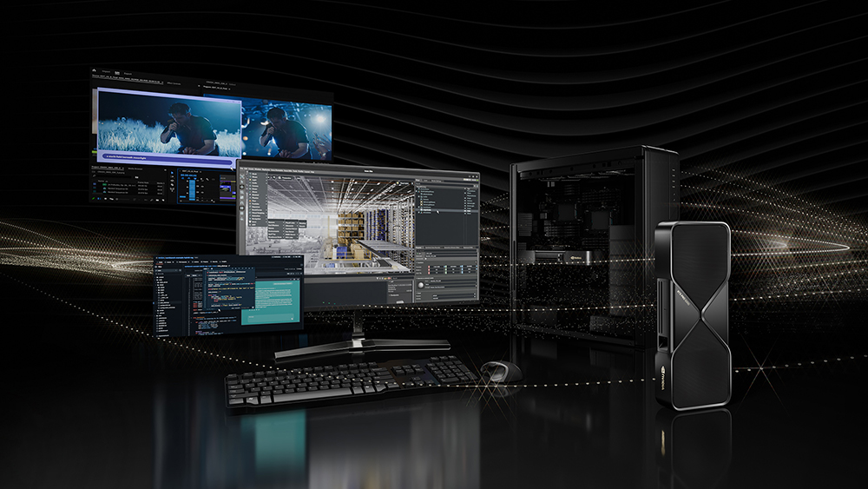
Task: Click the material preview sphere in property panel
Action: pyautogui.click(x=423, y=283)
